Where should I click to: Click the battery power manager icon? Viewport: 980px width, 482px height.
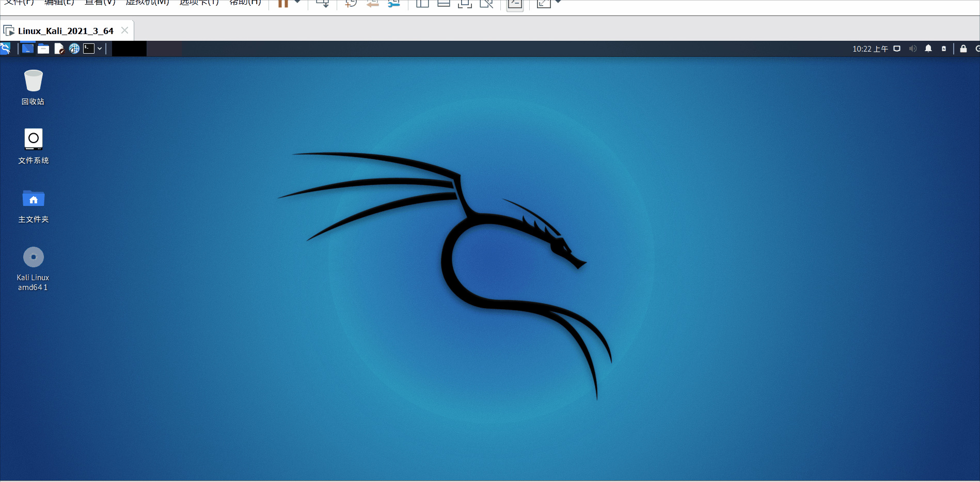944,49
